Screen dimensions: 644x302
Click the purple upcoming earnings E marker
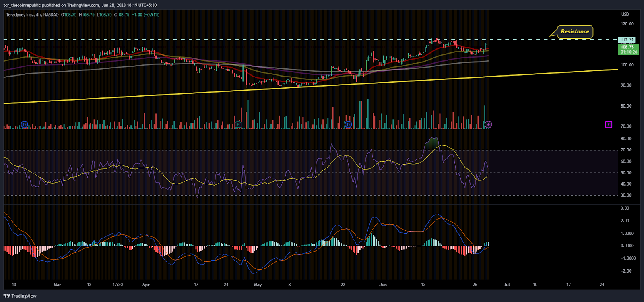[x=609, y=125]
